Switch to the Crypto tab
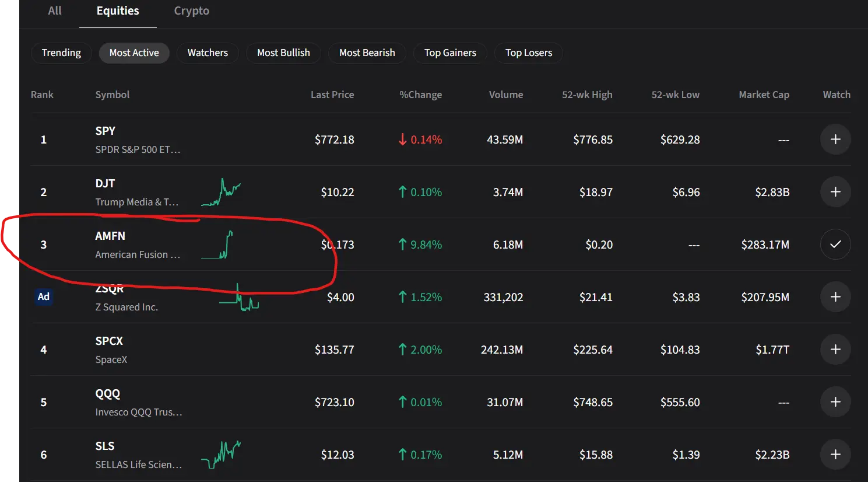The image size is (868, 482). pyautogui.click(x=192, y=11)
